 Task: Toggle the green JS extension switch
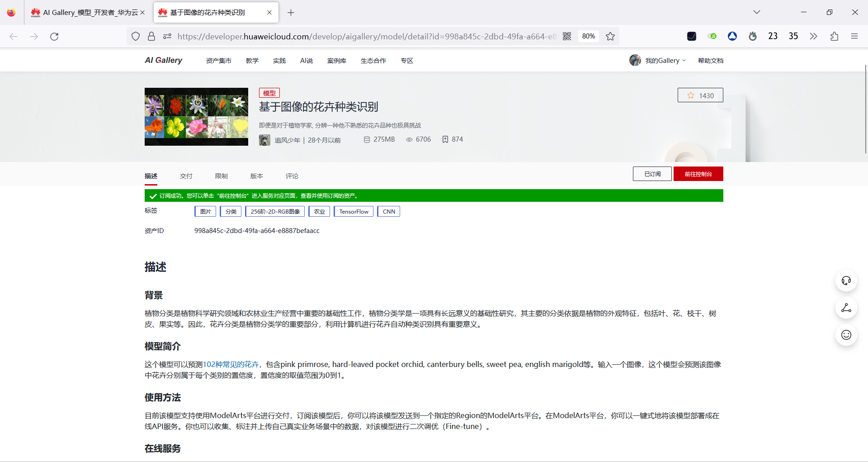coord(712,36)
